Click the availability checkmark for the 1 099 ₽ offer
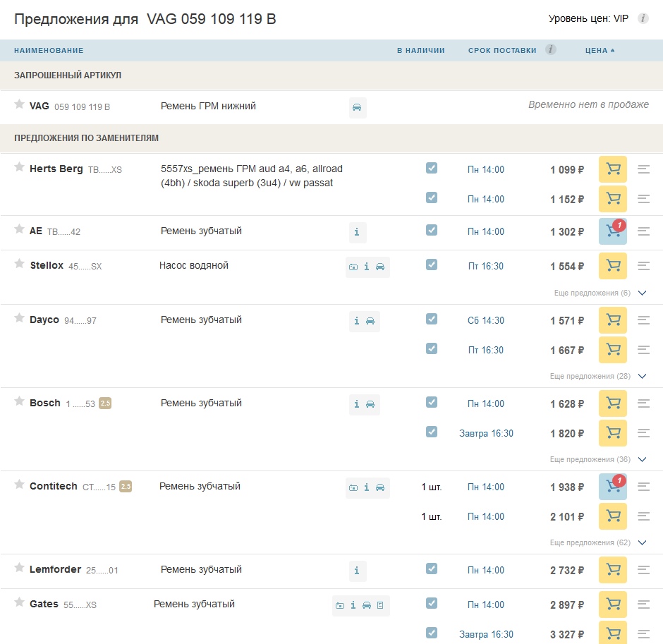 click(431, 168)
